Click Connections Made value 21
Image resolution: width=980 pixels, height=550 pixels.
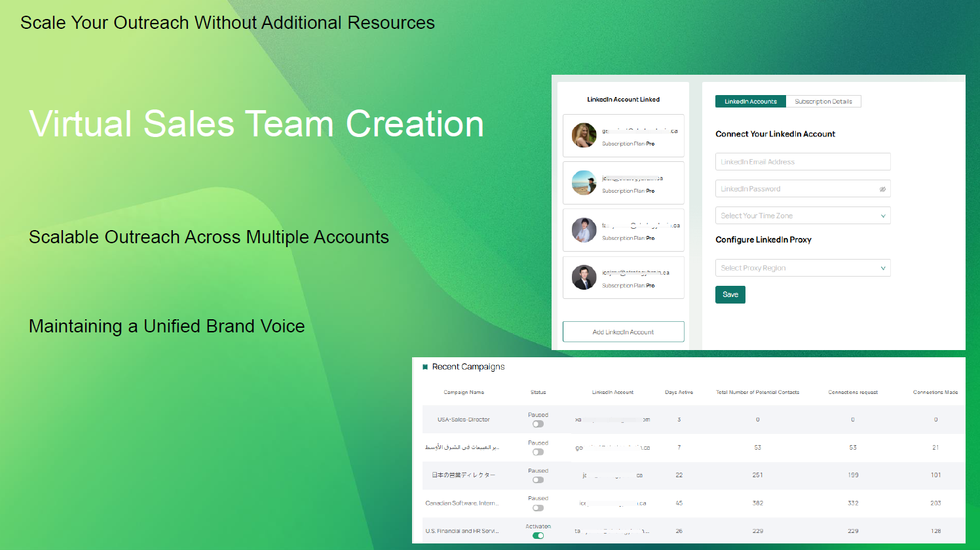(935, 448)
